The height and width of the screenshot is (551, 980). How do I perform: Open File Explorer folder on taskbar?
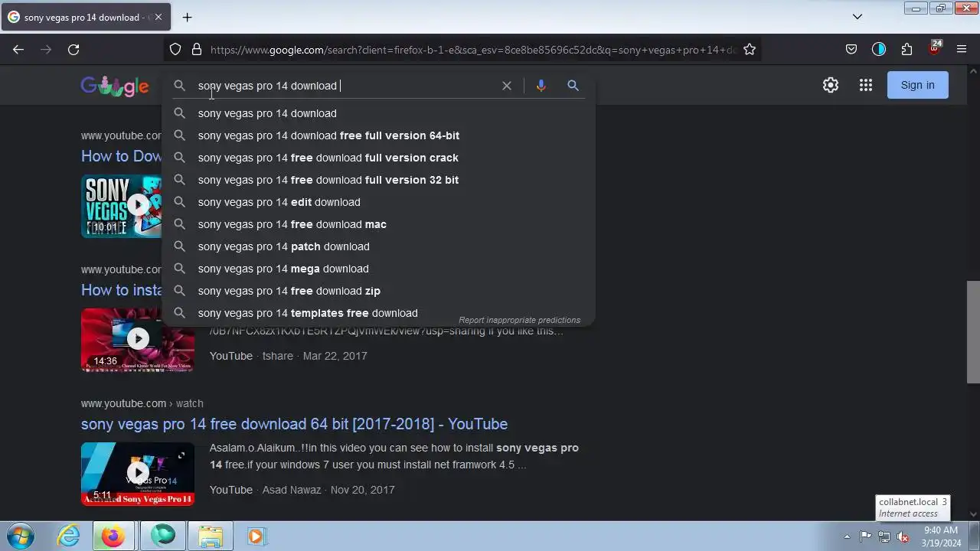point(211,536)
